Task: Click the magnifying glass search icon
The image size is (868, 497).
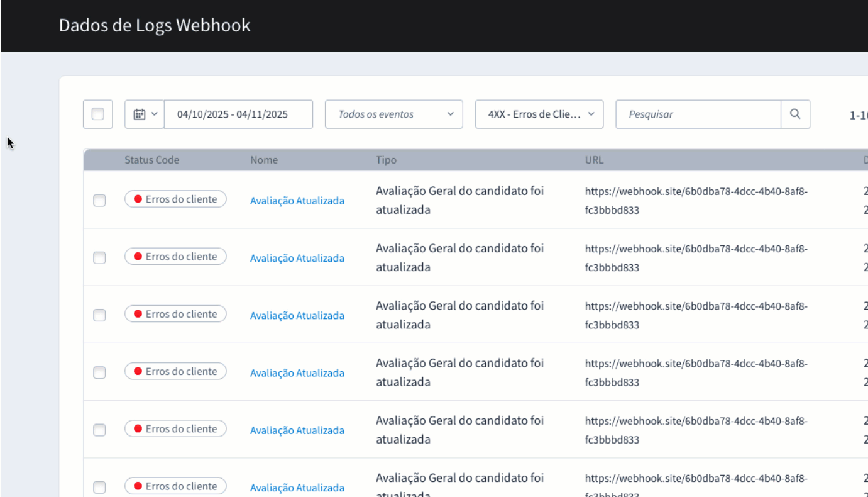Action: tap(795, 114)
